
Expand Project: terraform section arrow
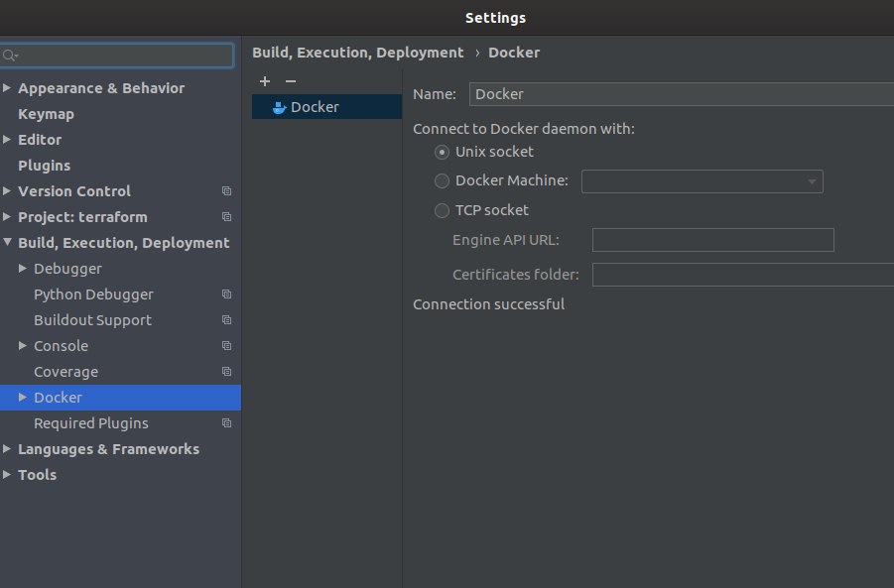coord(7,216)
